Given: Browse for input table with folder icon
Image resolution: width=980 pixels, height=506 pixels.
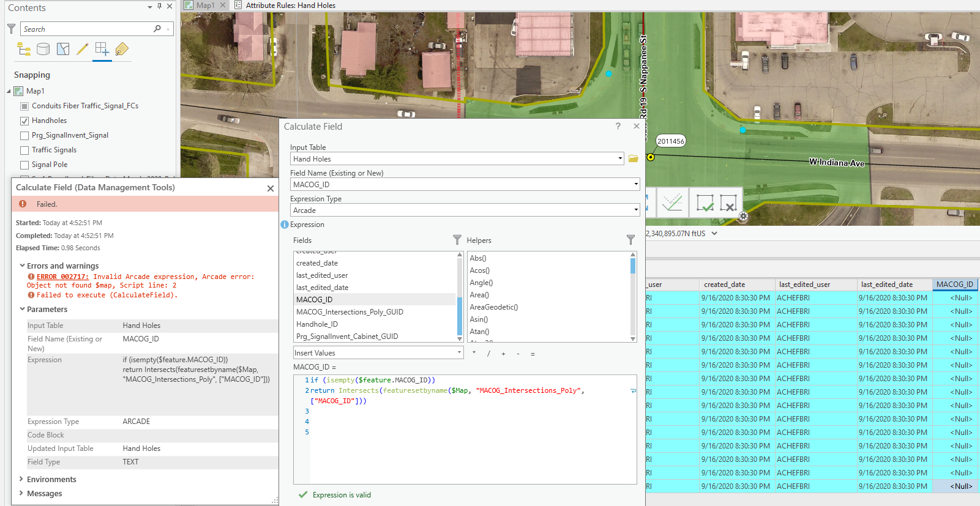Looking at the screenshot, I should point(634,158).
